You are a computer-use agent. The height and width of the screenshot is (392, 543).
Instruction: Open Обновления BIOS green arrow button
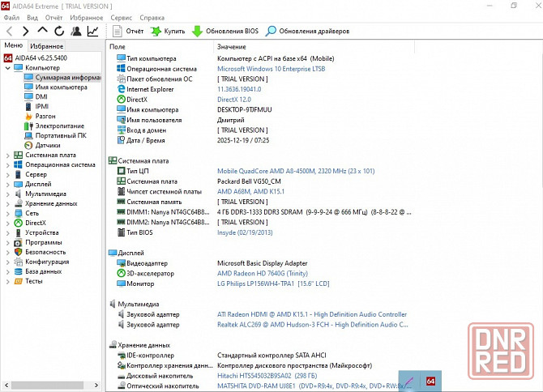225,31
